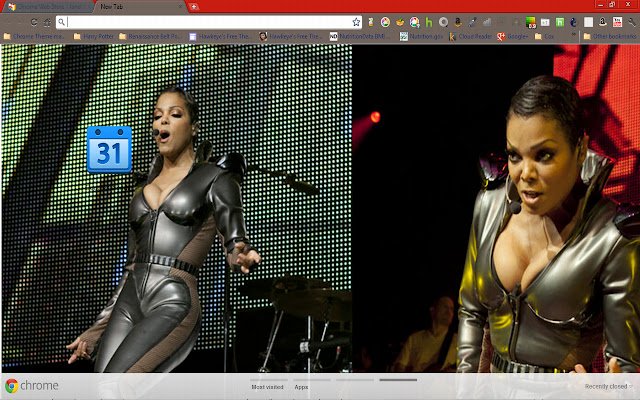
Task: Click the YouTube extension icon
Action: (617, 22)
